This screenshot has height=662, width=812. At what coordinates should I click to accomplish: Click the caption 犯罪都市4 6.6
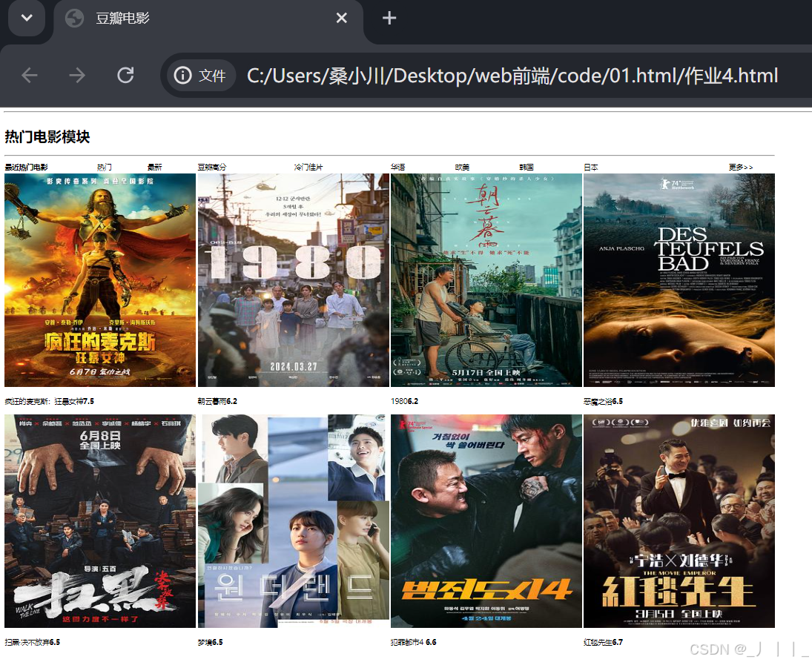pos(414,642)
